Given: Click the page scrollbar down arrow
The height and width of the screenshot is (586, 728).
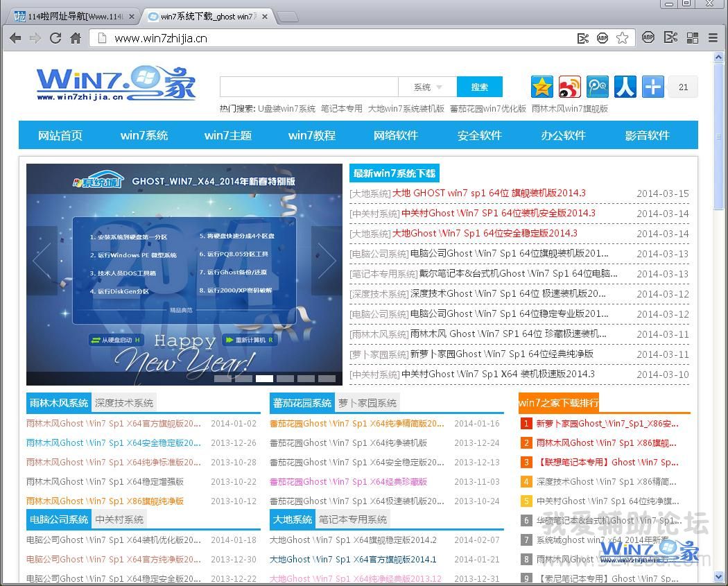Looking at the screenshot, I should point(718,577).
